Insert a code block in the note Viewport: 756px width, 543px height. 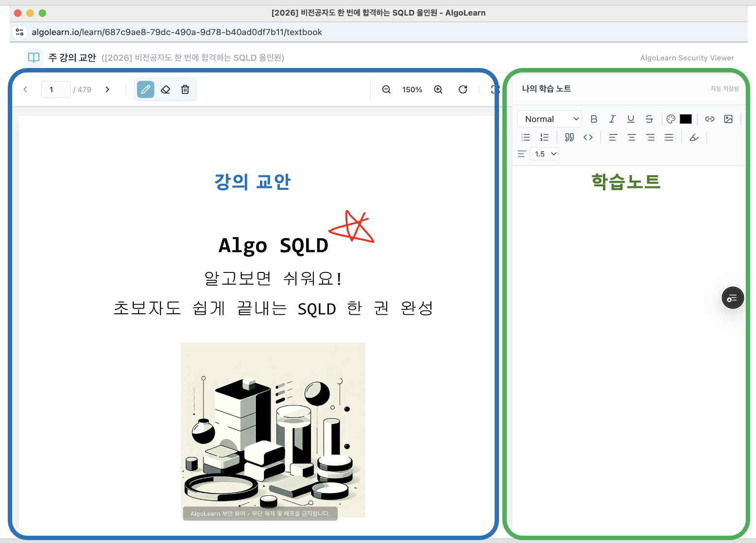point(588,137)
